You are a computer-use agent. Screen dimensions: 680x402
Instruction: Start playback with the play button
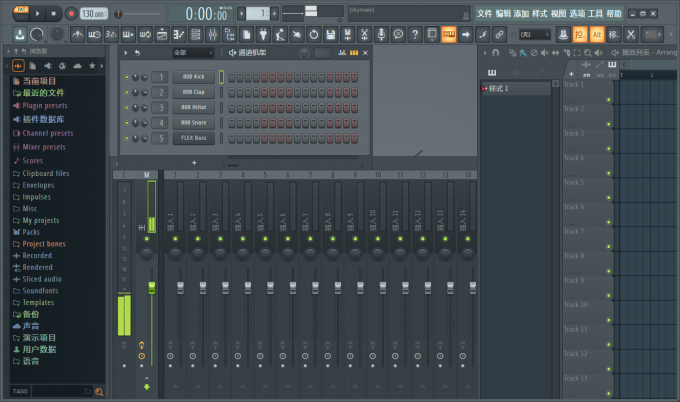coord(37,13)
